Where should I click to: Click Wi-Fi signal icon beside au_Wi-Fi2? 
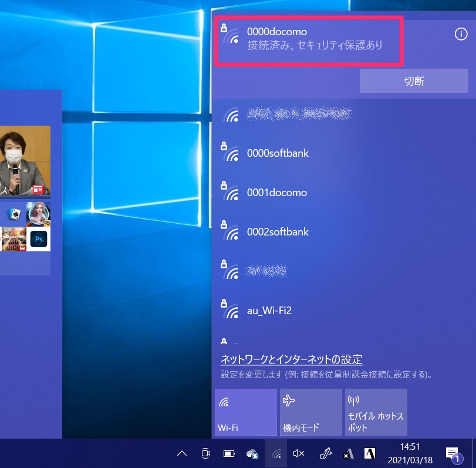tap(231, 312)
